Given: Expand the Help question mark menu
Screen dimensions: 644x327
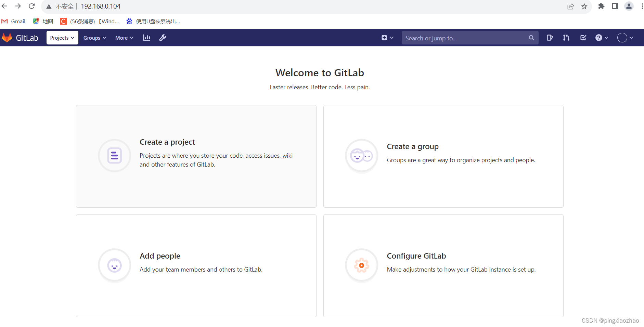Looking at the screenshot, I should pyautogui.click(x=602, y=38).
